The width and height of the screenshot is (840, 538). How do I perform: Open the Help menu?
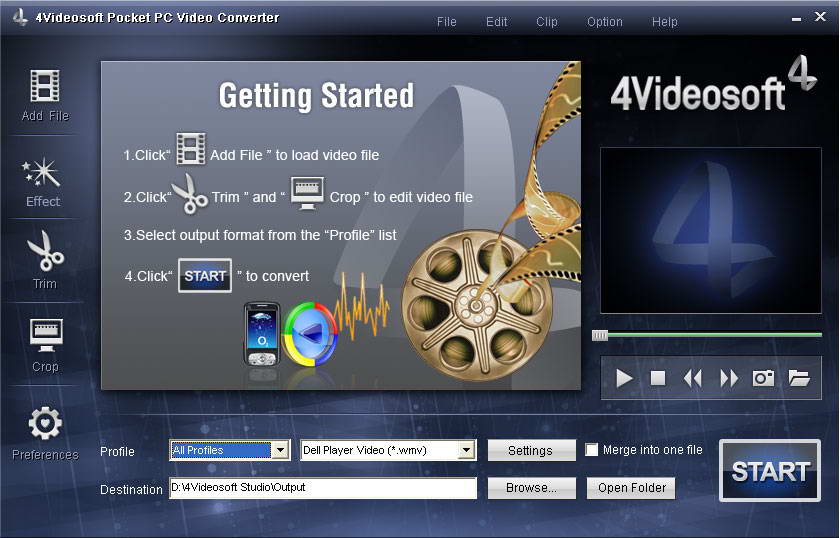[x=664, y=22]
